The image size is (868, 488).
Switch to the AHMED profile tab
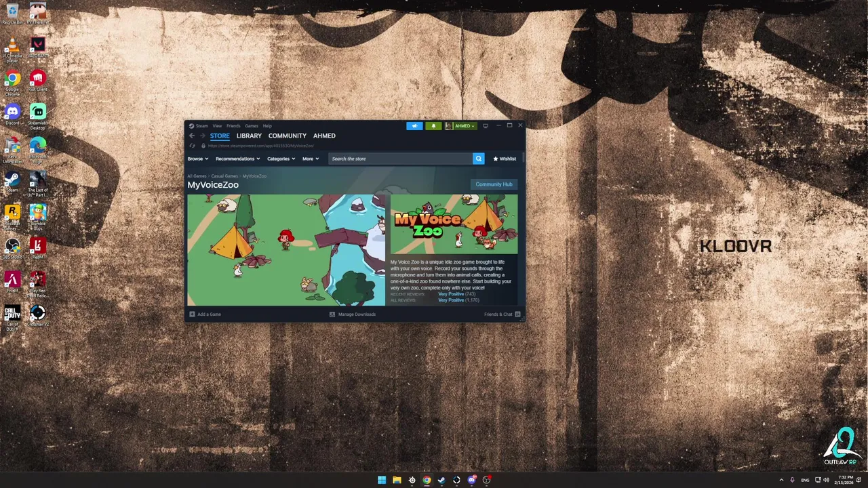324,136
